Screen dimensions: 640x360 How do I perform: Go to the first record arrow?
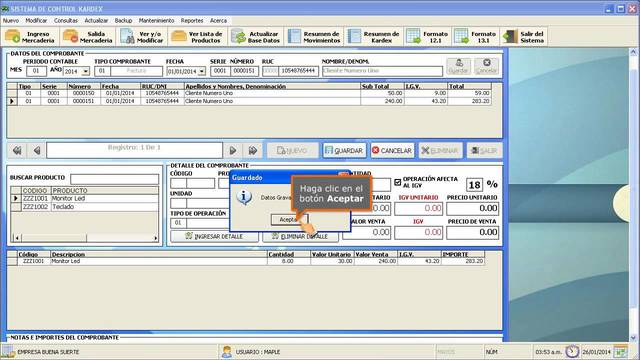(17, 151)
